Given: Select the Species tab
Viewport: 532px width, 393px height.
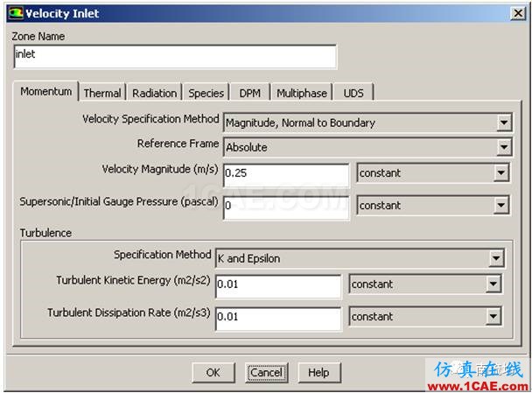Looking at the screenshot, I should pyautogui.click(x=206, y=93).
